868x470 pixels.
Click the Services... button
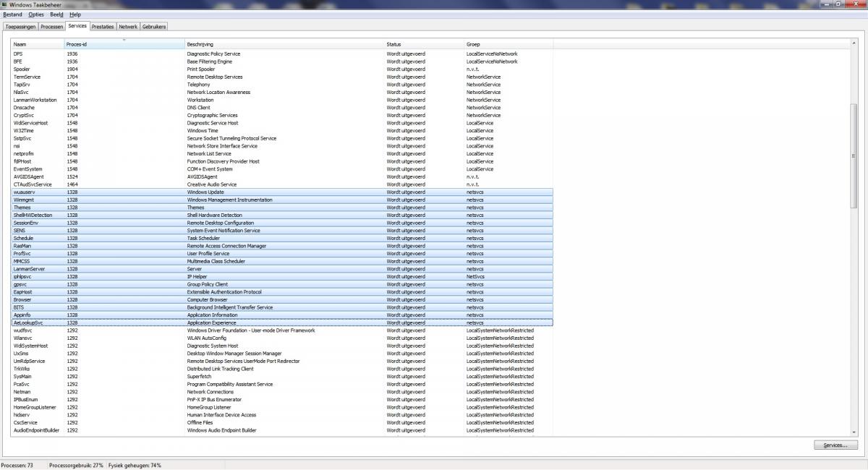(x=835, y=445)
